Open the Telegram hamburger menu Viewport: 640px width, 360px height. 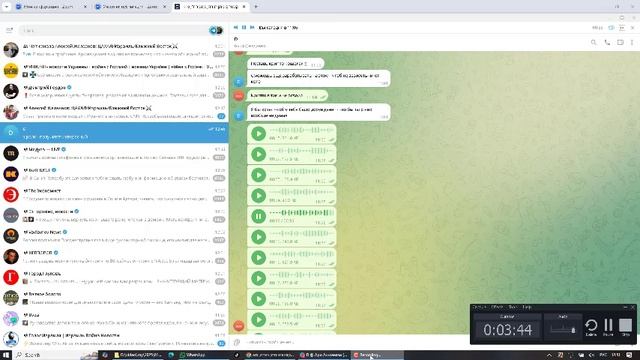pyautogui.click(x=9, y=30)
